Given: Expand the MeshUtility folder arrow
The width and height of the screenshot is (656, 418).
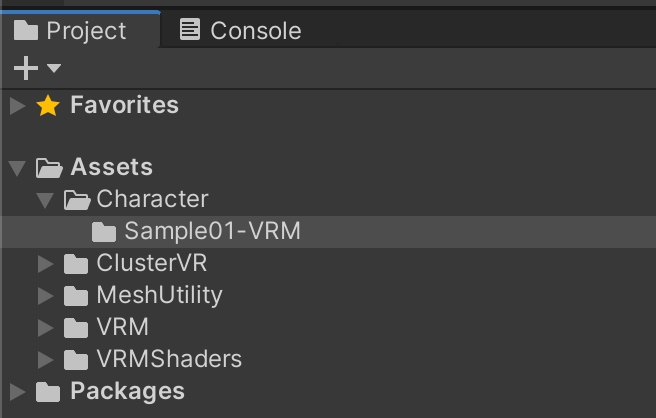Looking at the screenshot, I should (x=46, y=296).
